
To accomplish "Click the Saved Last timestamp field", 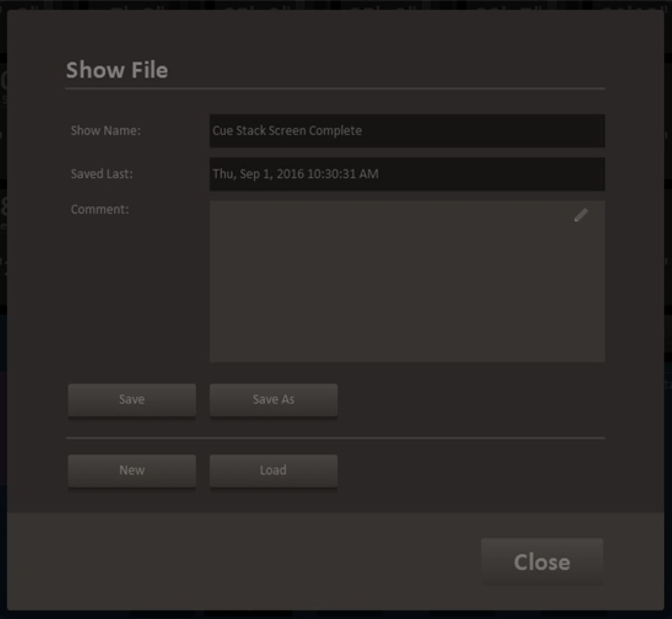I will [407, 174].
